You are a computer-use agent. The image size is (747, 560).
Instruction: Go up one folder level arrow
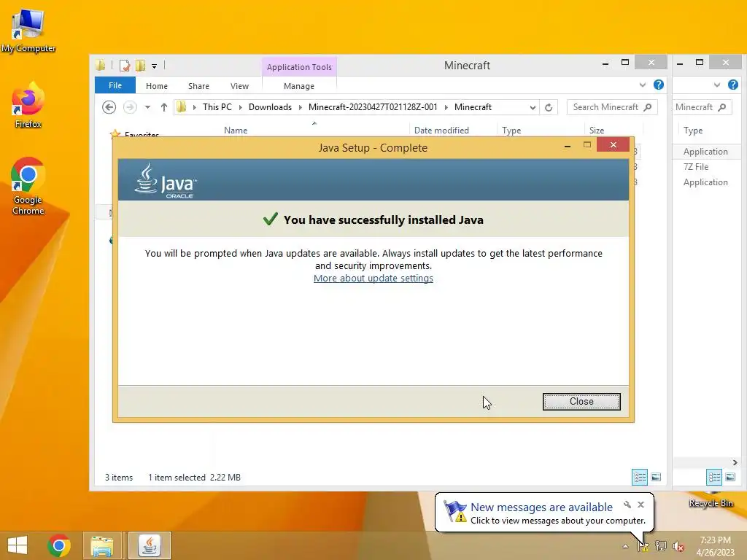164,107
